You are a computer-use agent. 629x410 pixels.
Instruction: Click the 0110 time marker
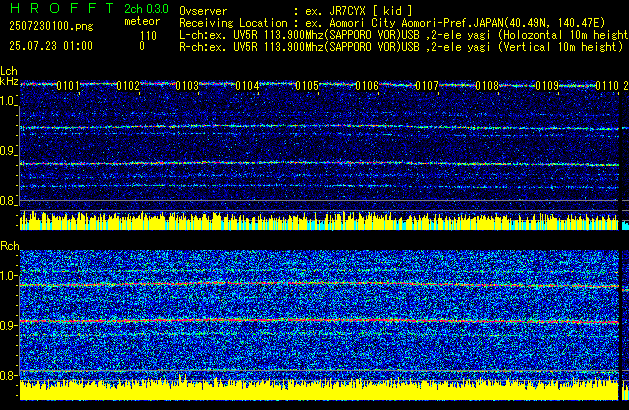click(607, 86)
